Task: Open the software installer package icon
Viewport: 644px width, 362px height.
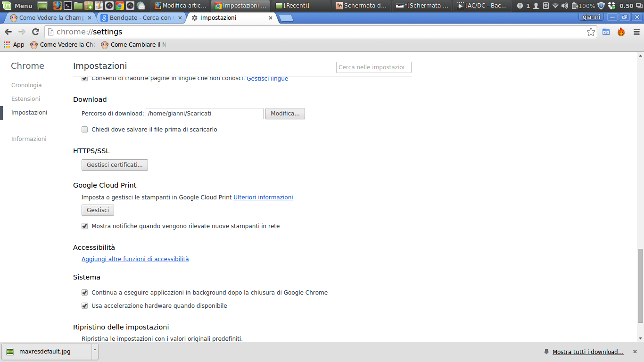Action: pyautogui.click(x=89, y=6)
